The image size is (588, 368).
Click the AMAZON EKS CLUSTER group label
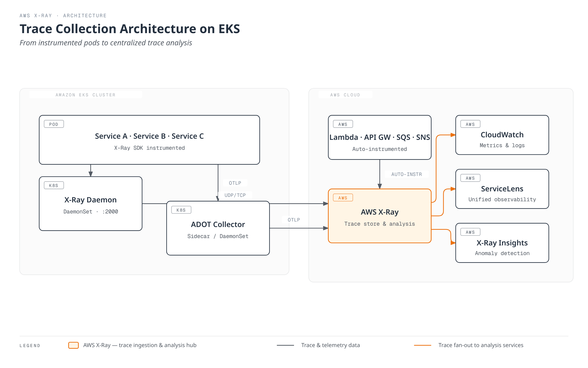coord(85,95)
